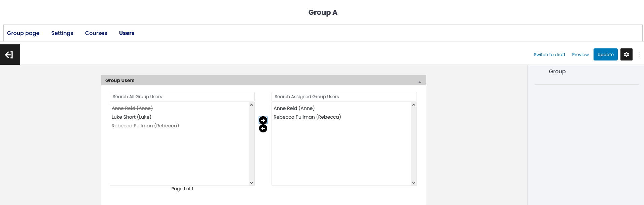Click the Search Assigned Group Users field
Viewport: 644px width, 205px height.
click(x=344, y=97)
